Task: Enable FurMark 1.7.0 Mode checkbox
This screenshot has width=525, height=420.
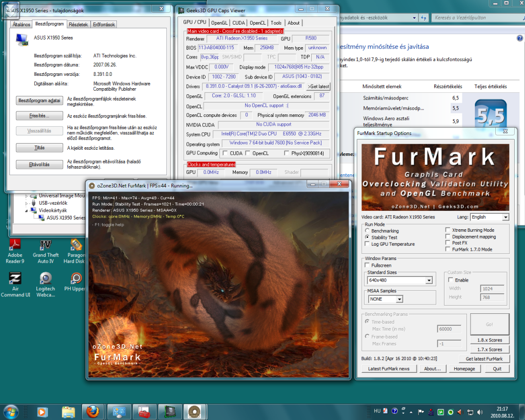Action: pos(448,249)
